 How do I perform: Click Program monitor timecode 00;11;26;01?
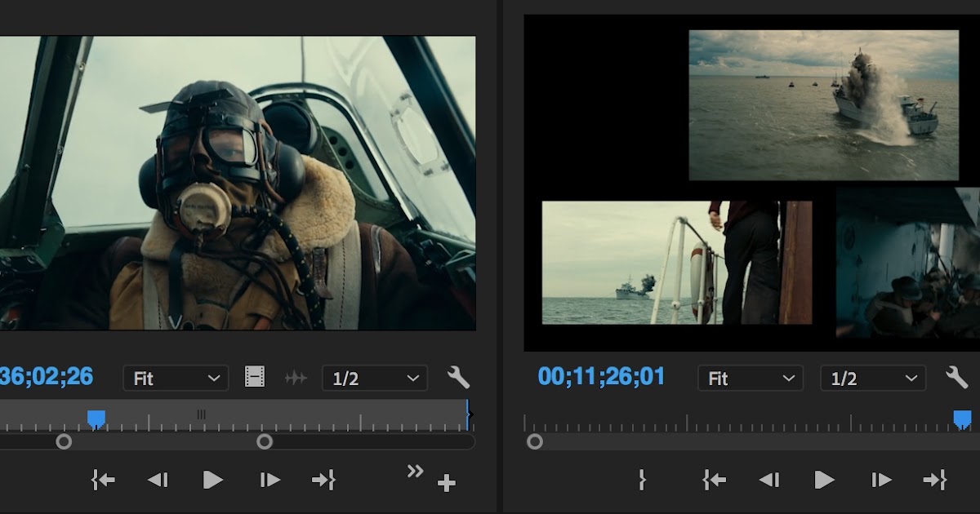pos(601,377)
